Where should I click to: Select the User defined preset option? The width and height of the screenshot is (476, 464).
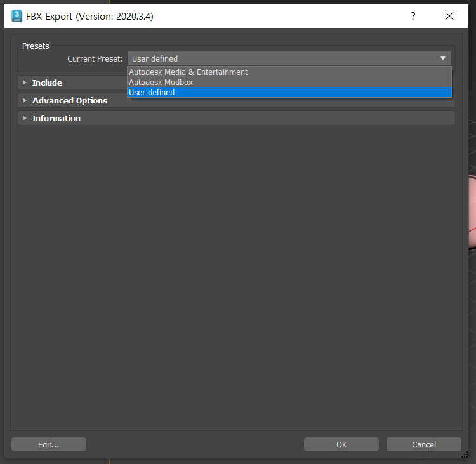[289, 92]
